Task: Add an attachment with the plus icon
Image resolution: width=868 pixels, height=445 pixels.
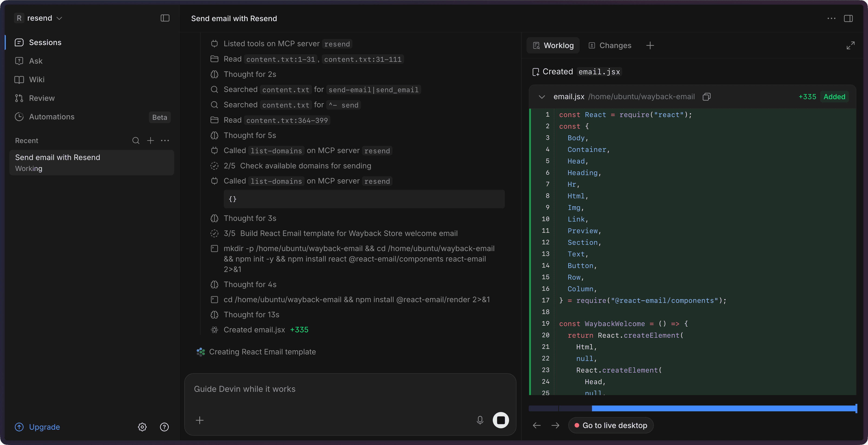Action: tap(200, 420)
